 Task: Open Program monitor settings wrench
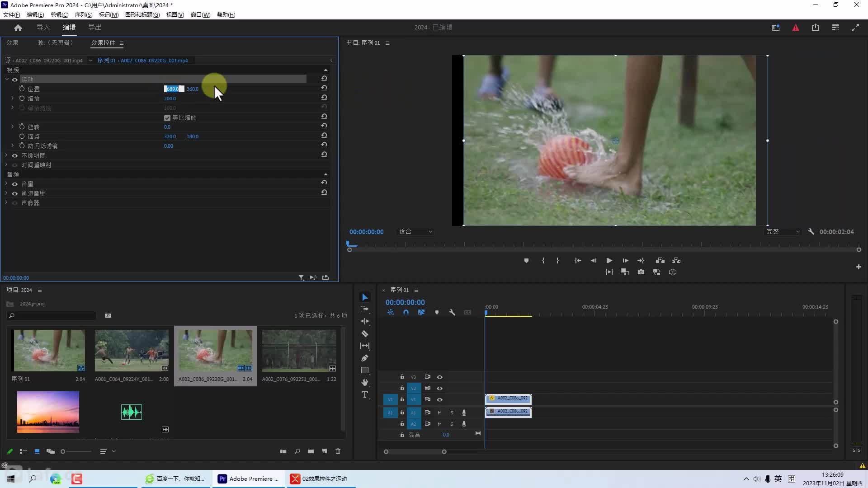tap(811, 231)
